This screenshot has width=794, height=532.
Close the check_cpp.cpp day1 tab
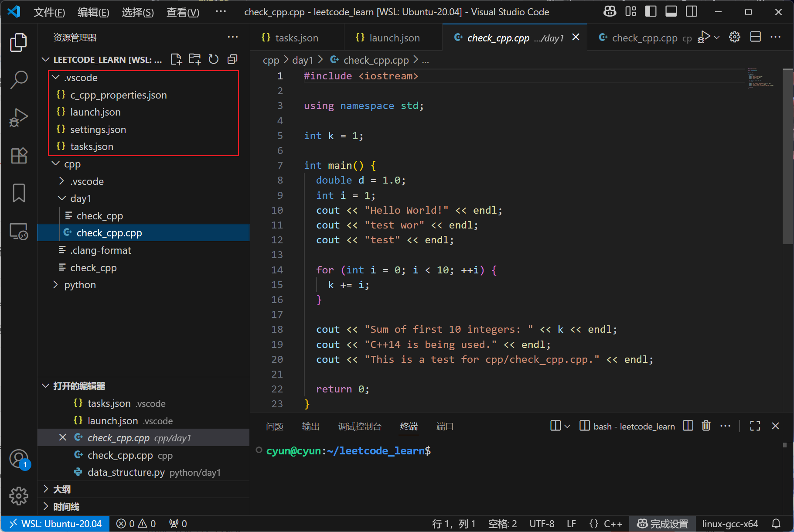tap(576, 38)
